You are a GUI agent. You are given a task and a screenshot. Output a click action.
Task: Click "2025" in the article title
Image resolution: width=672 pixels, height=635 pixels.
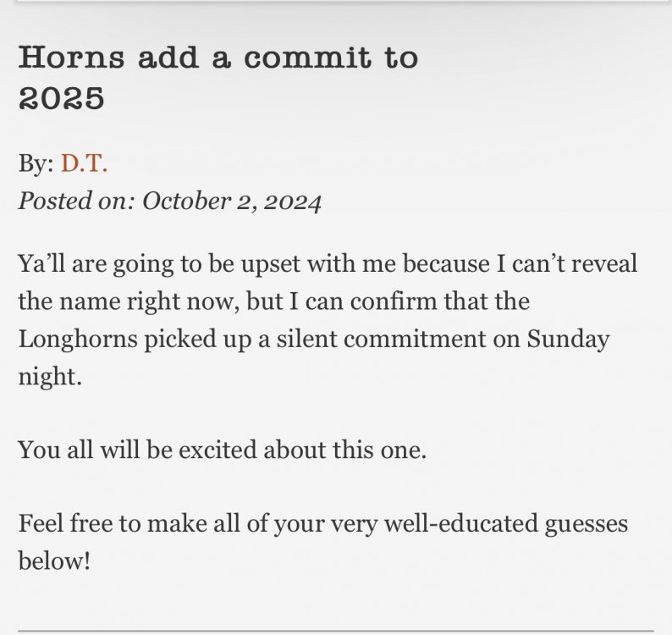point(61,98)
